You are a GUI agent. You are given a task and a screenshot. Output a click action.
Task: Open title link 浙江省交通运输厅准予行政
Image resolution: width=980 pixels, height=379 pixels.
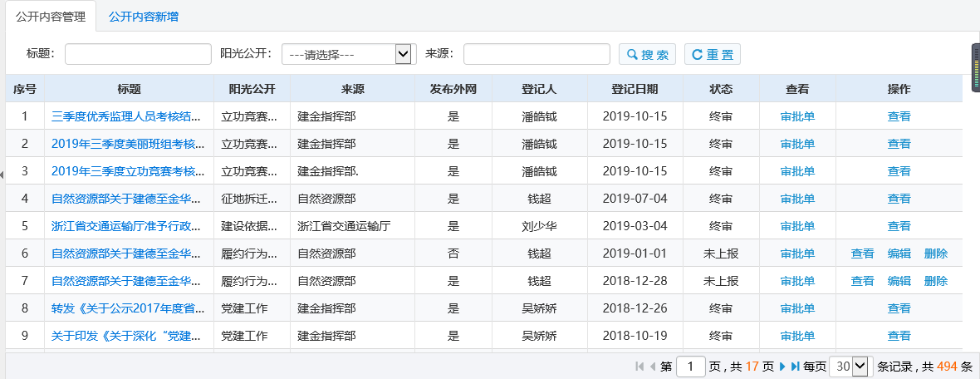point(127,226)
